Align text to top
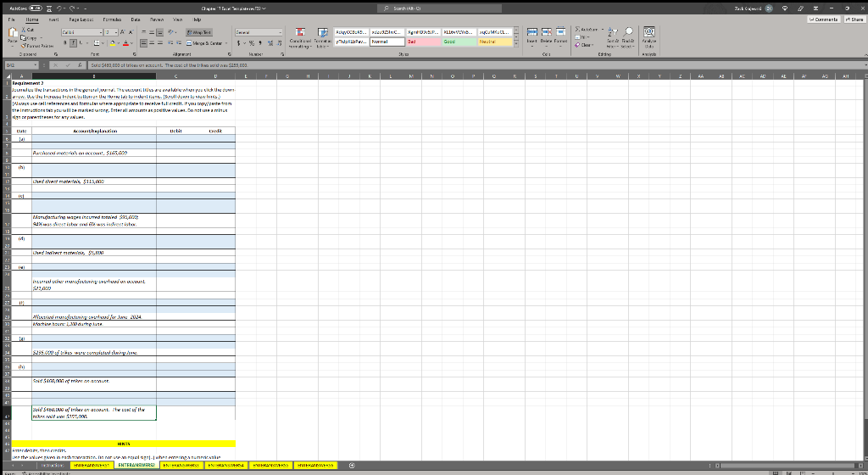Screen dimensions: 868x475 [x=143, y=33]
